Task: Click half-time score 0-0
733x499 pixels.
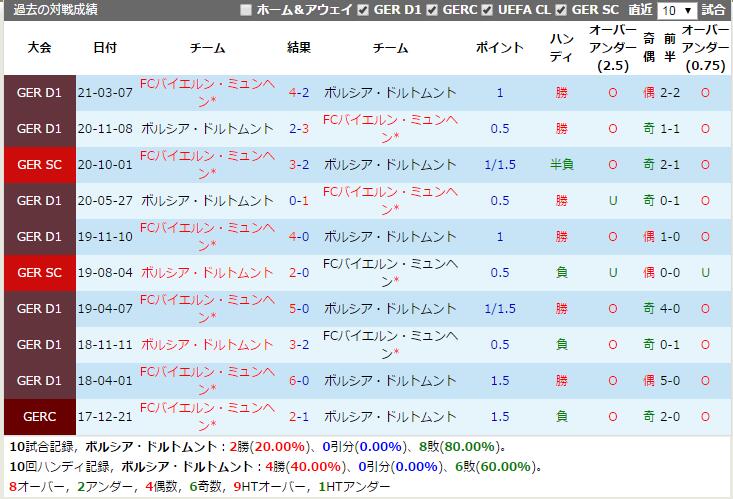Action: tap(670, 273)
